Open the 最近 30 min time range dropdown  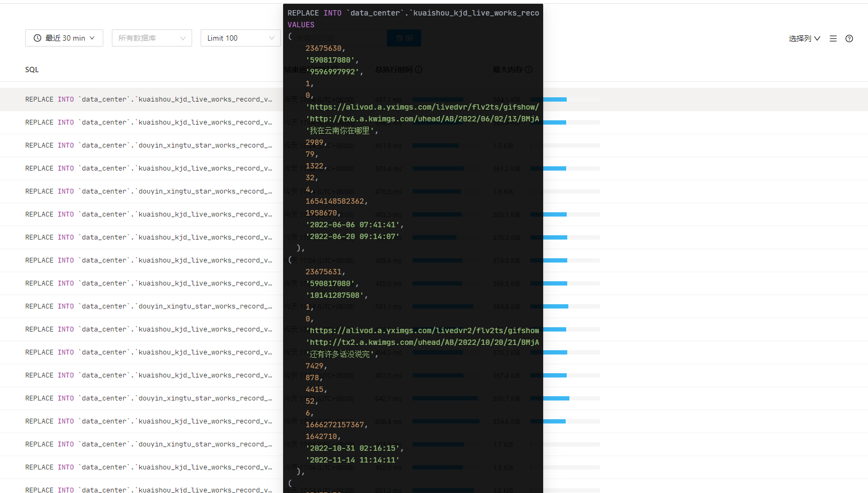64,38
